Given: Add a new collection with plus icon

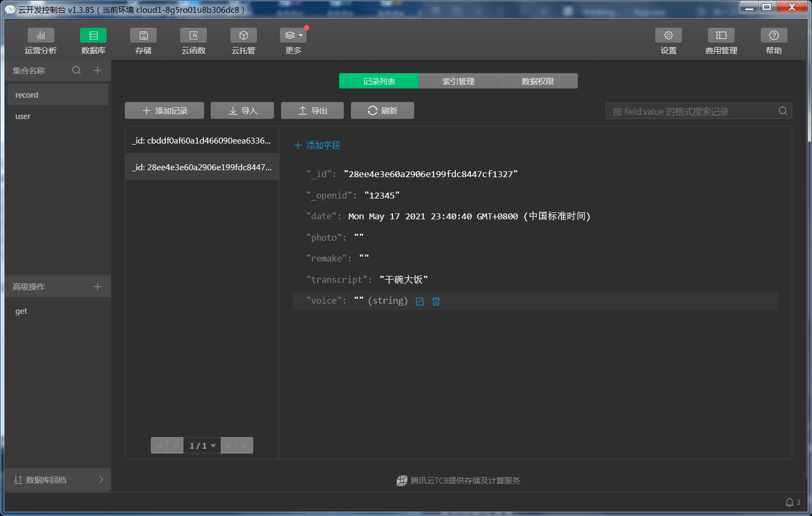Looking at the screenshot, I should [x=98, y=70].
